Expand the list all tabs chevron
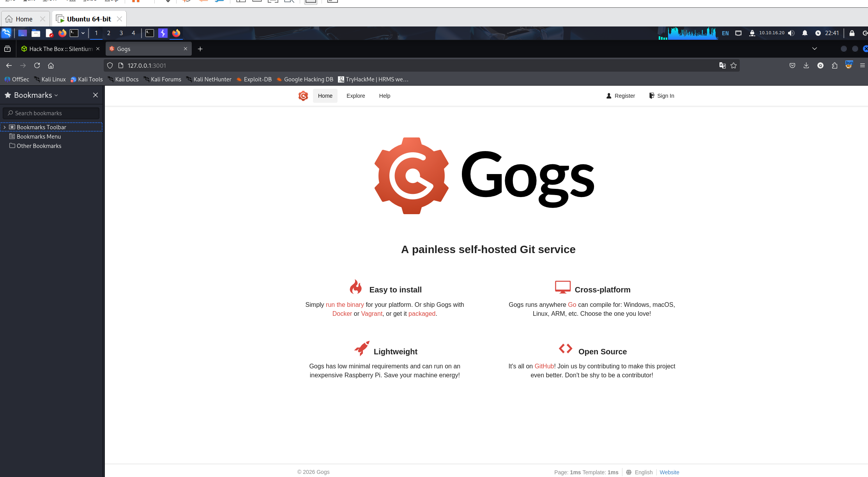868x477 pixels. point(815,49)
